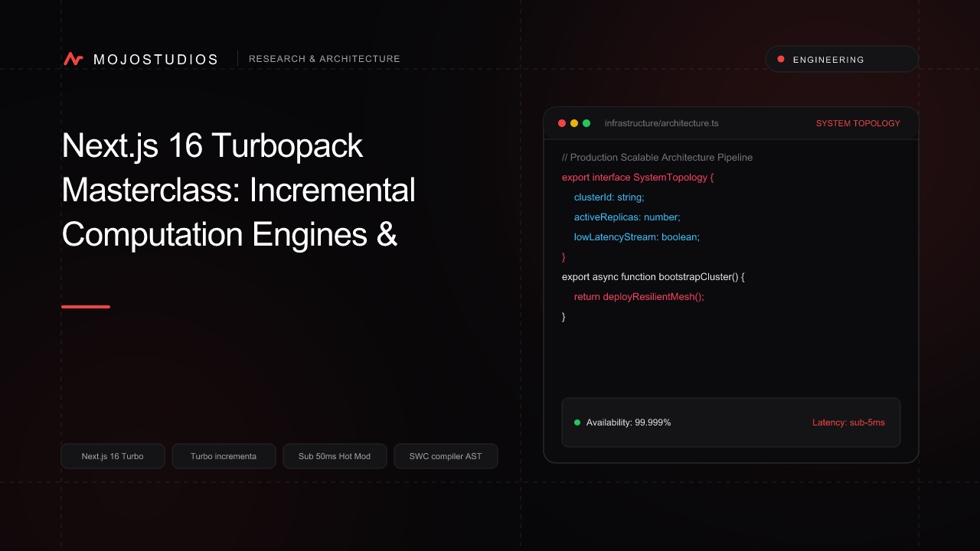Viewport: 980px width, 551px height.
Task: Select the Engineering category badge
Action: tap(842, 59)
